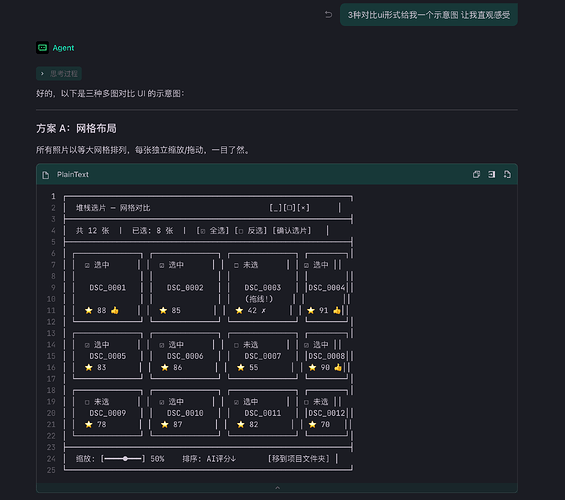Toggle the 未选 checkbox above DSC_0003
The height and width of the screenshot is (500, 565).
pyautogui.click(x=236, y=265)
